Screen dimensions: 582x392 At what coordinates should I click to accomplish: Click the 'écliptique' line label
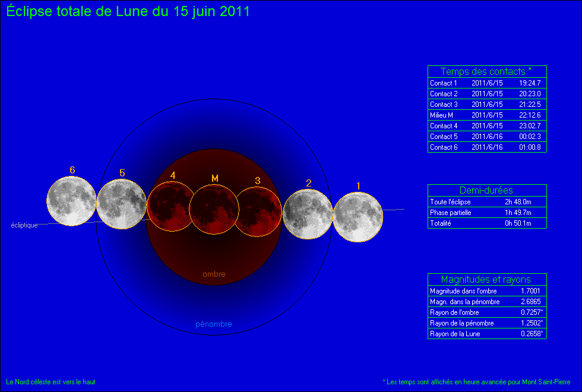[24, 225]
